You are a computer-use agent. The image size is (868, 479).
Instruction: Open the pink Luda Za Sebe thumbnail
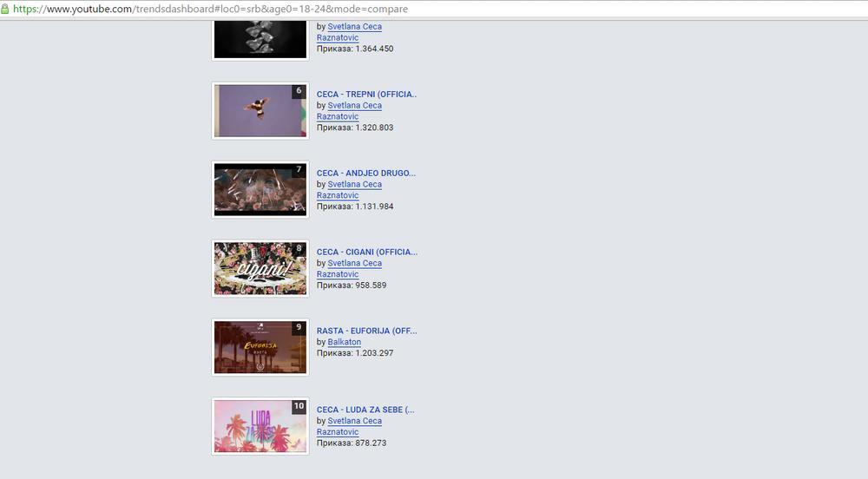point(260,426)
